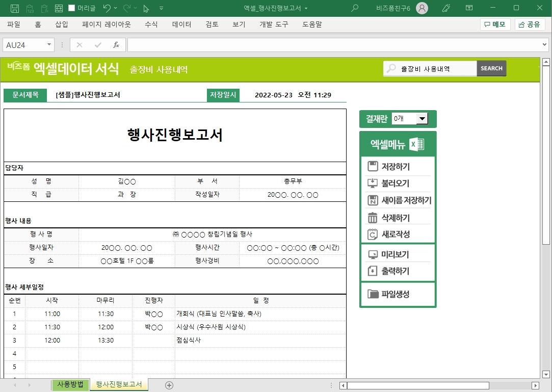552x392 pixels.
Task: Click the Save icon in quick access toolbar
Action: point(15,8)
